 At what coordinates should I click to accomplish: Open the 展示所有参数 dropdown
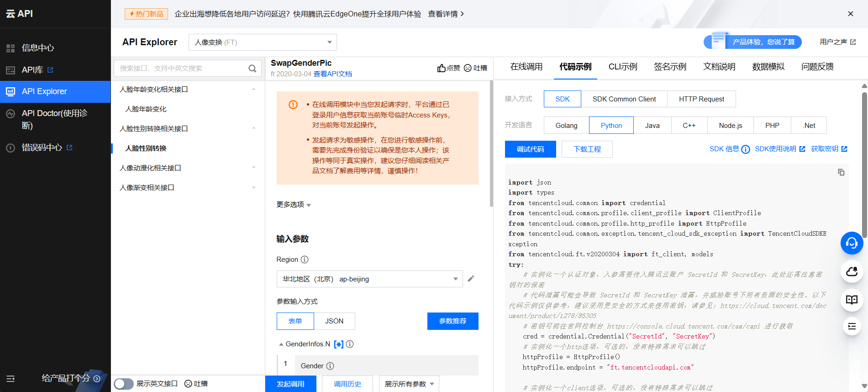(409, 384)
